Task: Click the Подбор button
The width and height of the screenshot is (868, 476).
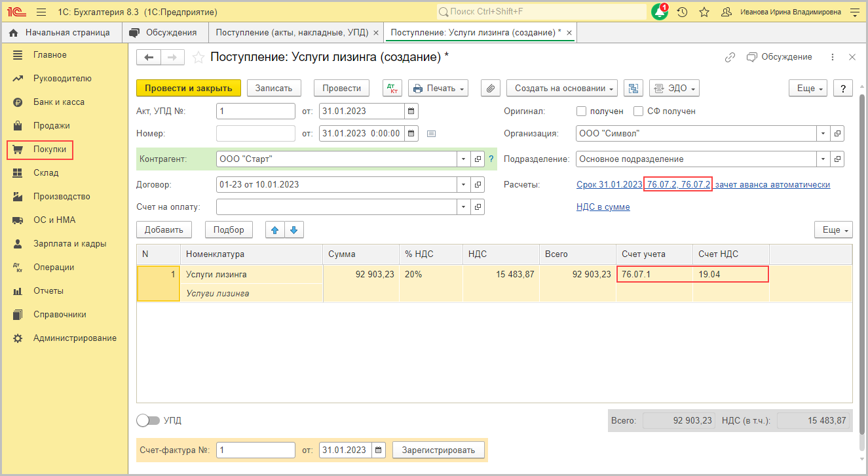Action: [229, 229]
